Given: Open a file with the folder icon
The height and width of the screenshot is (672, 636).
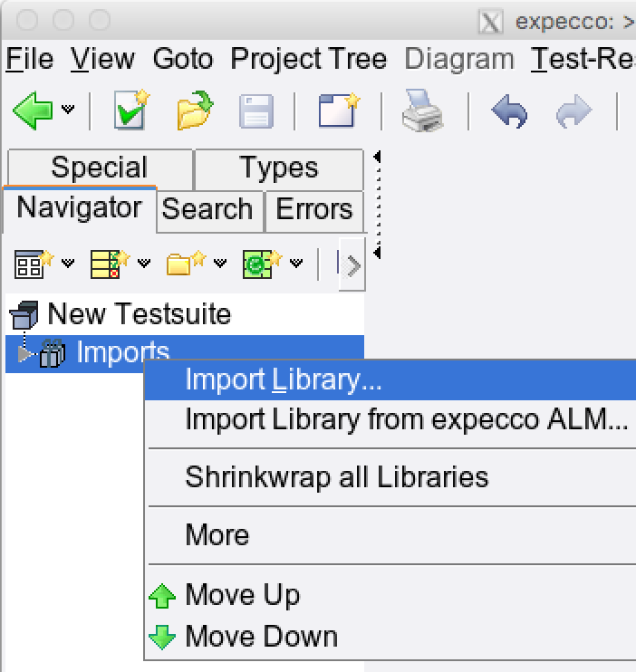Looking at the screenshot, I should click(x=195, y=112).
